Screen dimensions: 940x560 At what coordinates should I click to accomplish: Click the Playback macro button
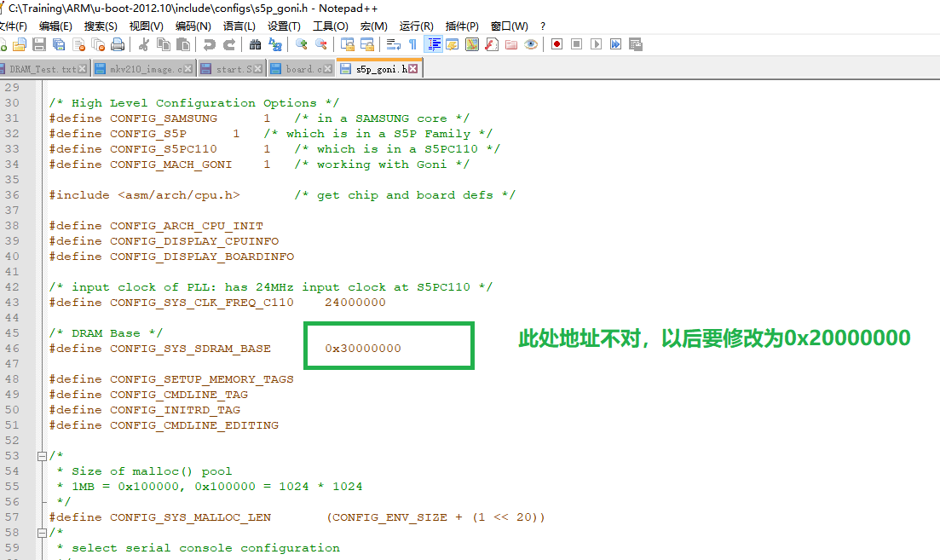[x=596, y=44]
